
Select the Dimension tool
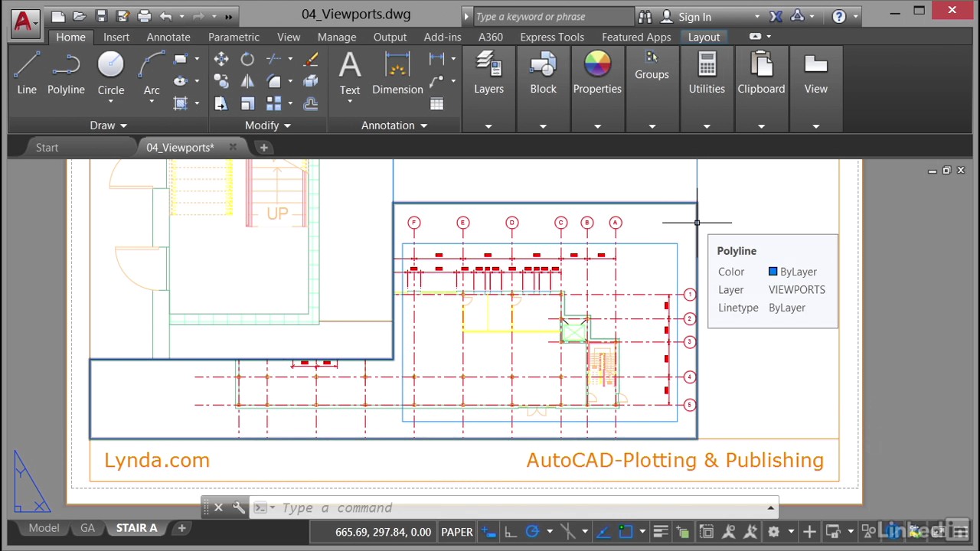[397, 73]
